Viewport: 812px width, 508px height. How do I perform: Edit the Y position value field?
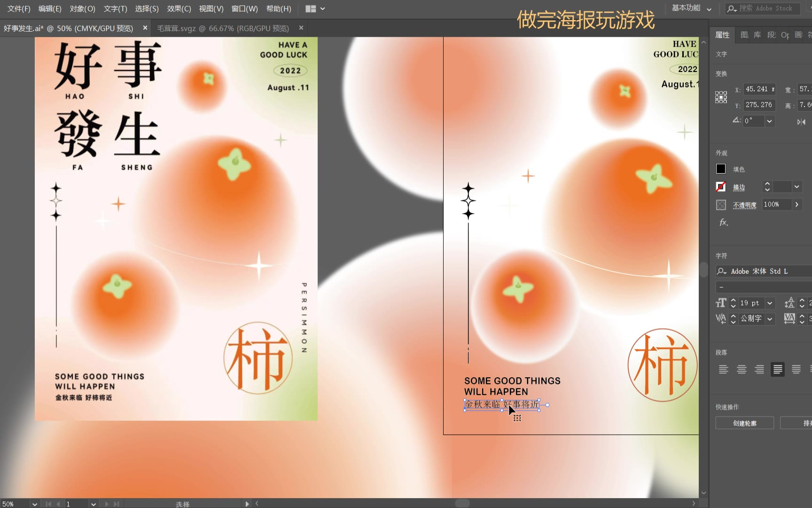pos(759,105)
